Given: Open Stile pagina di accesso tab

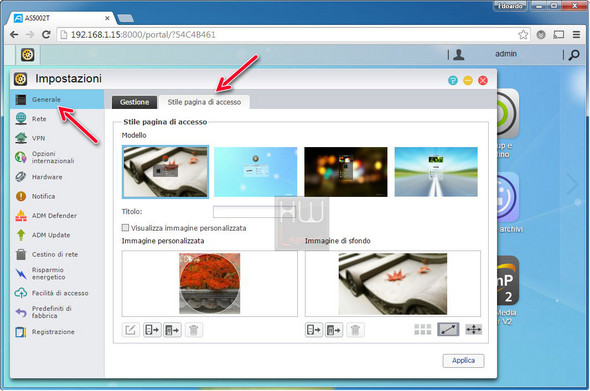Looking at the screenshot, I should [x=204, y=102].
